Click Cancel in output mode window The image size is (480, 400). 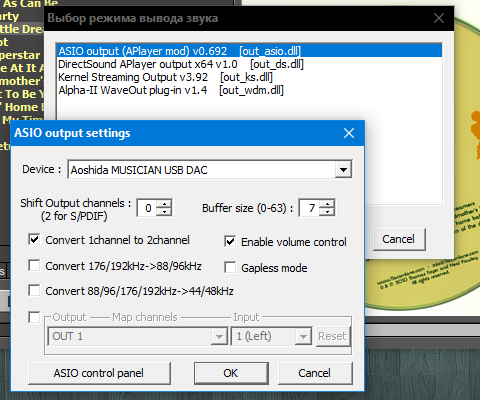click(x=399, y=239)
